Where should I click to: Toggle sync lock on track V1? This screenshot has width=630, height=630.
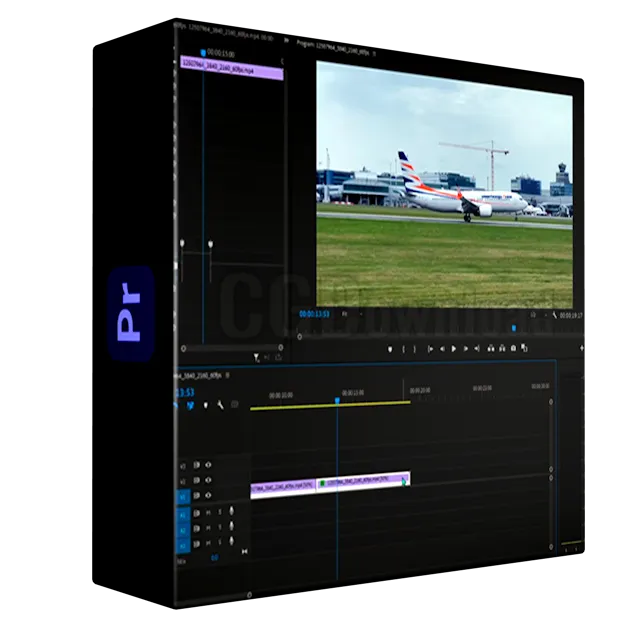(x=196, y=496)
